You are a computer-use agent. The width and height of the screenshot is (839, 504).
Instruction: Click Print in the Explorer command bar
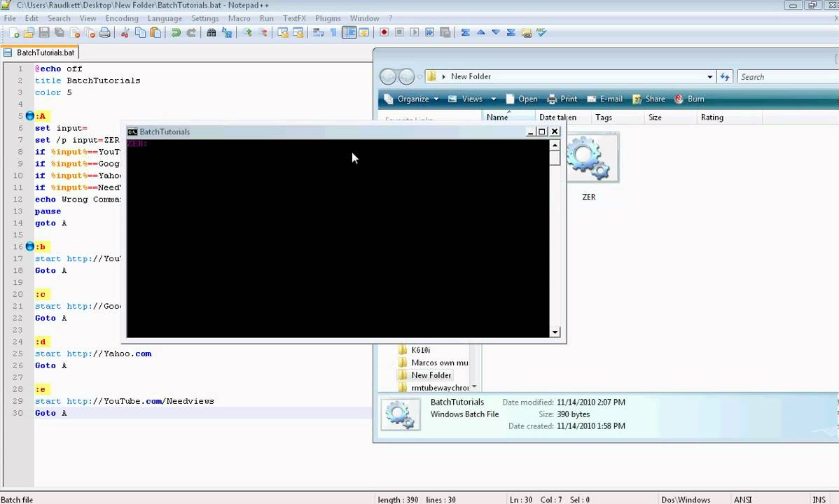pos(562,99)
